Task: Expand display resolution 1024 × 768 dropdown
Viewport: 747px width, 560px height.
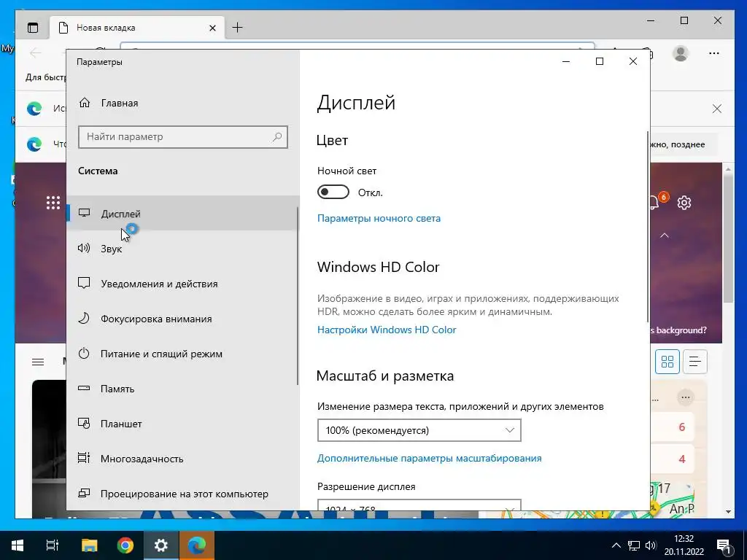Action: coord(419,505)
